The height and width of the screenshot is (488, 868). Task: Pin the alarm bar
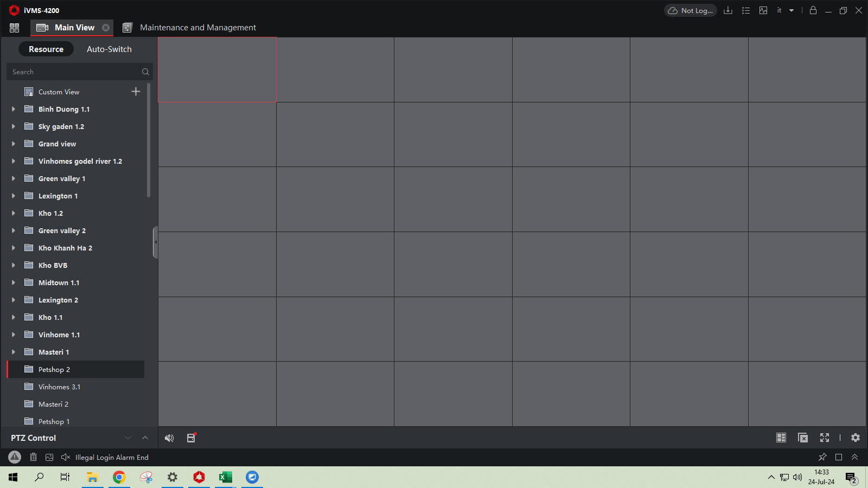click(x=822, y=457)
